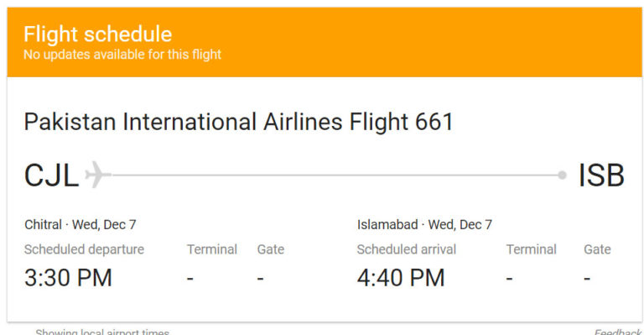Click the 'No updates available for this flight' text
This screenshot has height=335, width=644.
[x=122, y=55]
